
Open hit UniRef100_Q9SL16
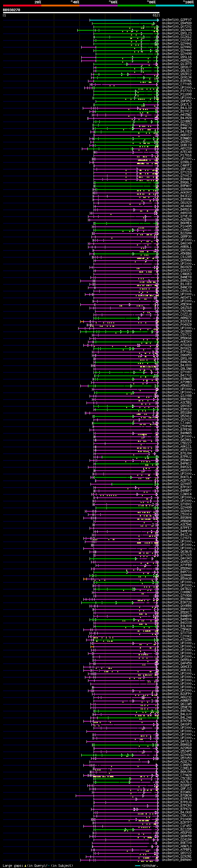[x=176, y=57]
